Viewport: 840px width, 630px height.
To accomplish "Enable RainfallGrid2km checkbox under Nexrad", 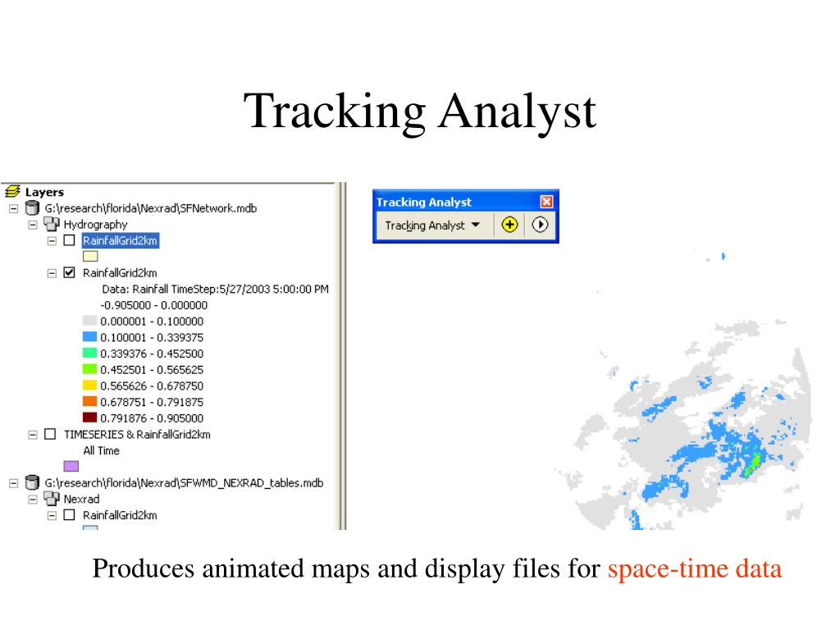I will (x=69, y=515).
